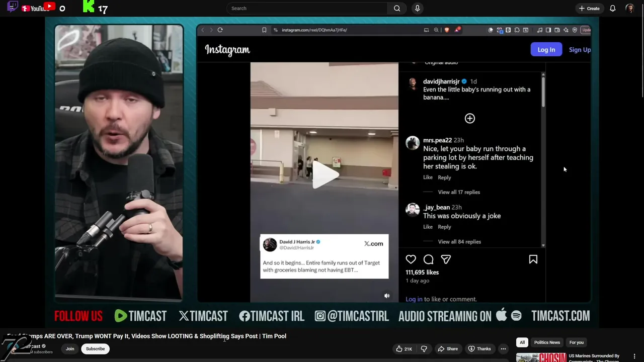Select the Politics News filter chip
This screenshot has height=362, width=644.
tap(547, 342)
